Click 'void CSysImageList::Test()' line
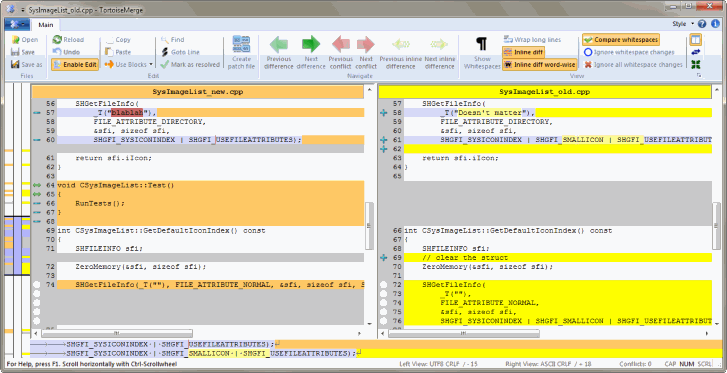This screenshot has height=373, width=727. point(210,185)
